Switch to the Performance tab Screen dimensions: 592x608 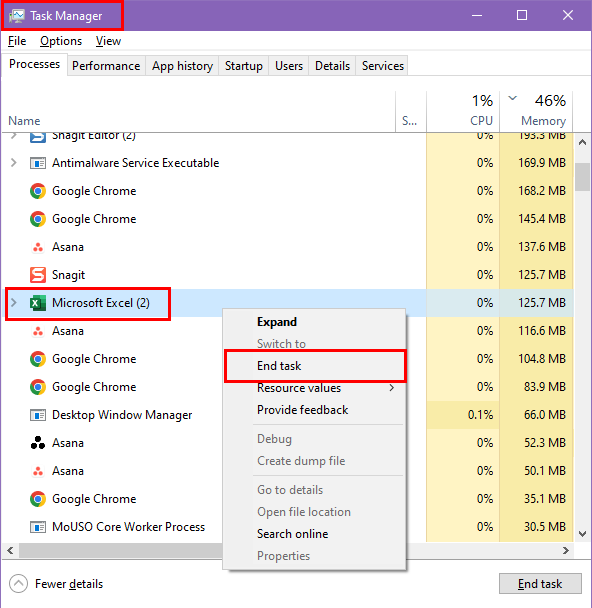(106, 66)
